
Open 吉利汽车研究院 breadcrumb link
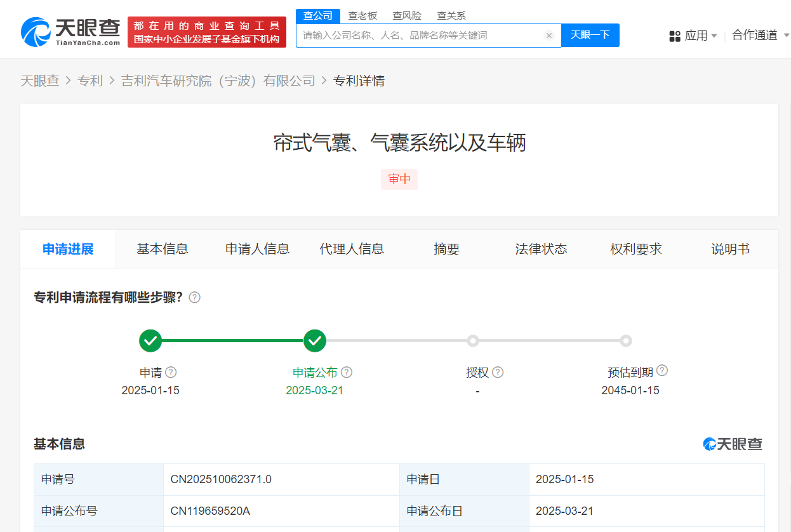point(218,81)
